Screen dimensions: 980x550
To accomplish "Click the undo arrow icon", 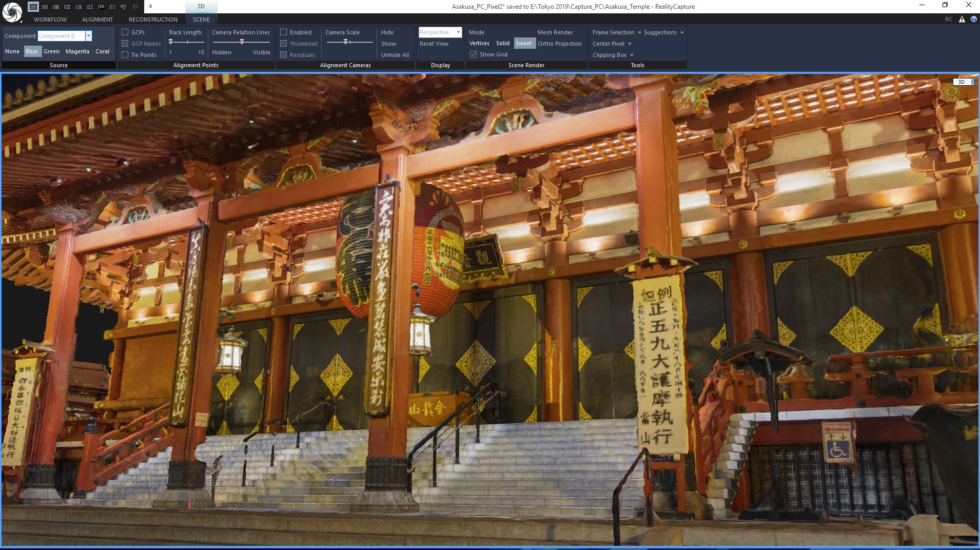I will point(123,7).
